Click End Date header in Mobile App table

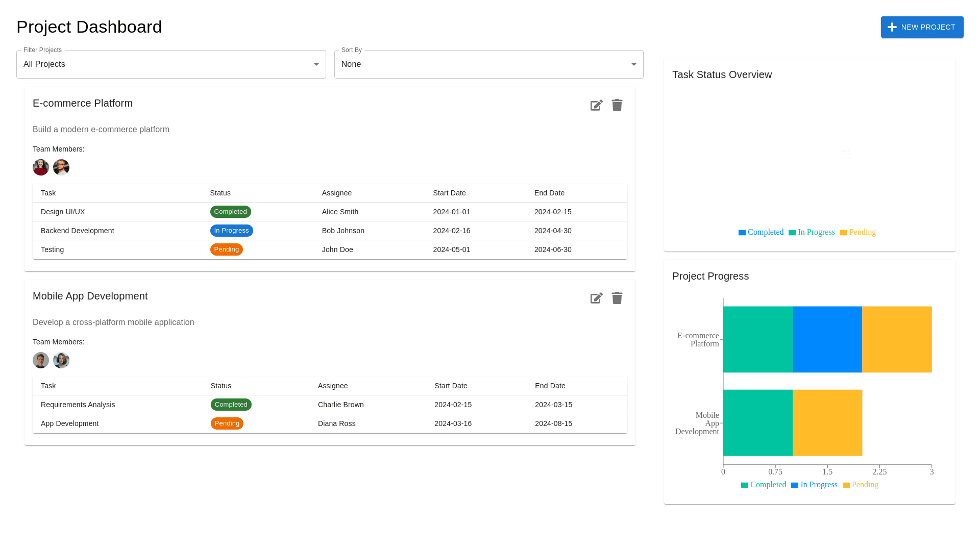pyautogui.click(x=550, y=386)
